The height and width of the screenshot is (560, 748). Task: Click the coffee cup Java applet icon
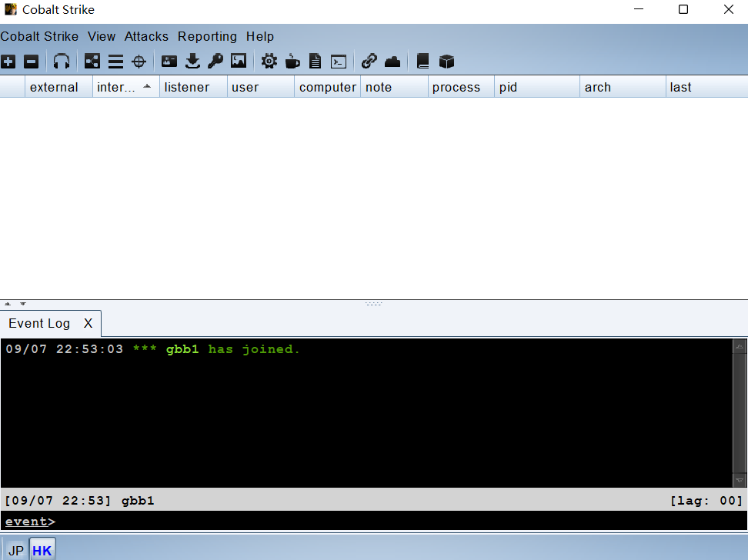coord(292,62)
